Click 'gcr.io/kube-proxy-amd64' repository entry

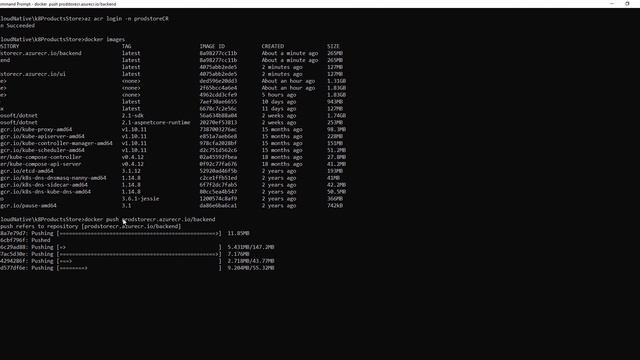(x=36, y=130)
